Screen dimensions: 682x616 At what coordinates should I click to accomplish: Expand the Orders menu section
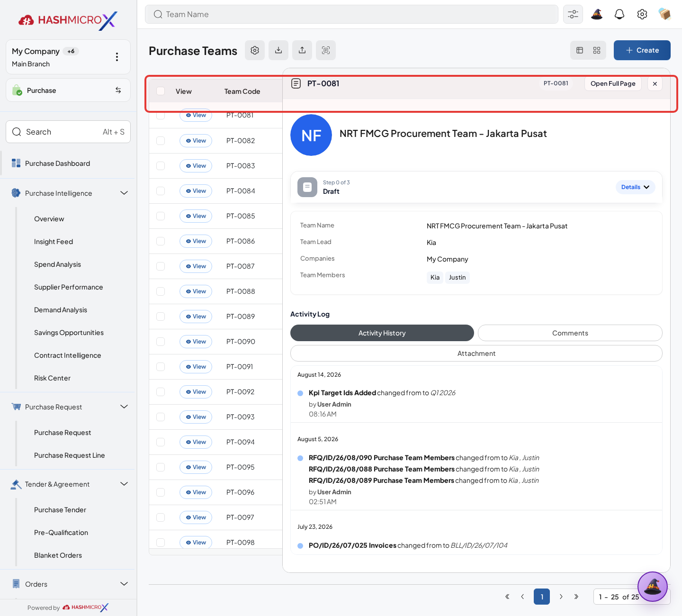pyautogui.click(x=124, y=584)
